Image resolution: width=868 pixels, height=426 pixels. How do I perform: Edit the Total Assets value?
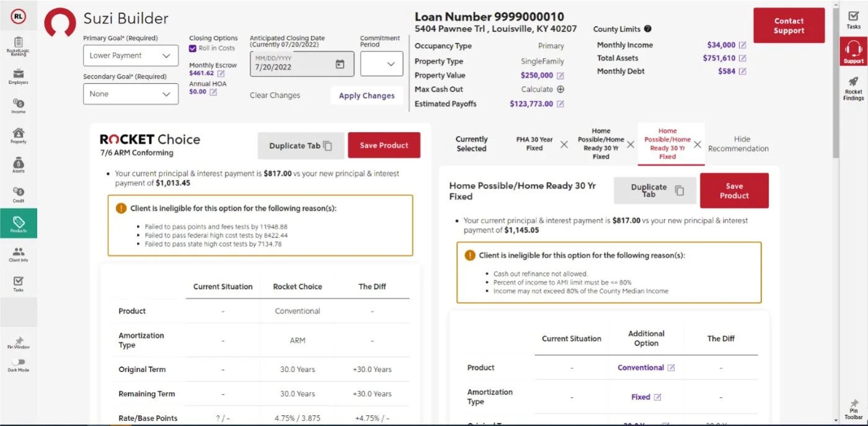pyautogui.click(x=743, y=58)
